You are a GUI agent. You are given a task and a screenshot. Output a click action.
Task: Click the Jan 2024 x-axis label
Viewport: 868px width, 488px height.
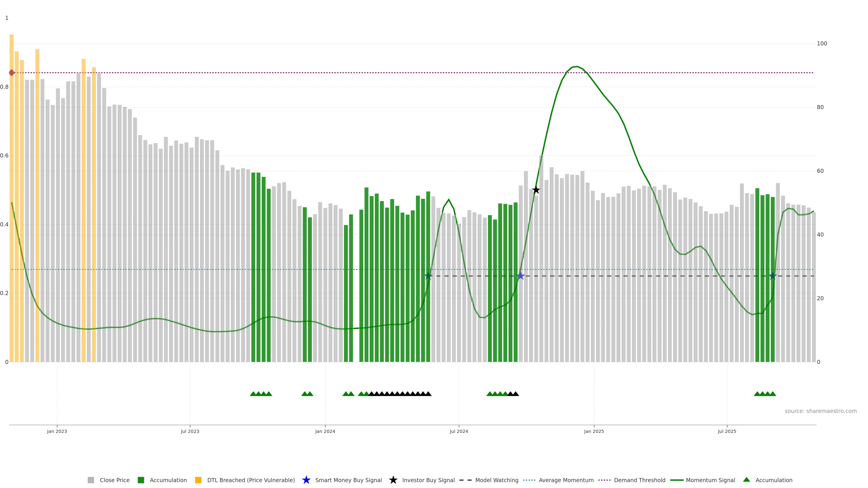pyautogui.click(x=325, y=432)
